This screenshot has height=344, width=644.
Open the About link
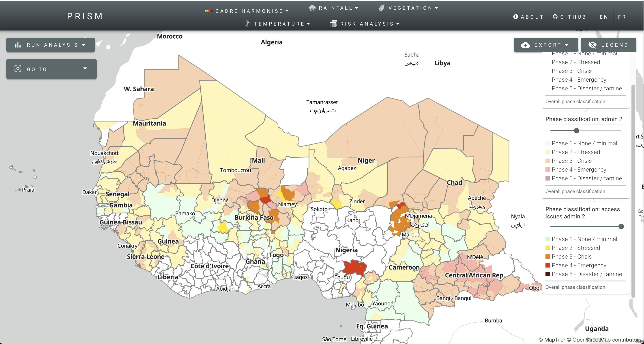click(x=528, y=17)
